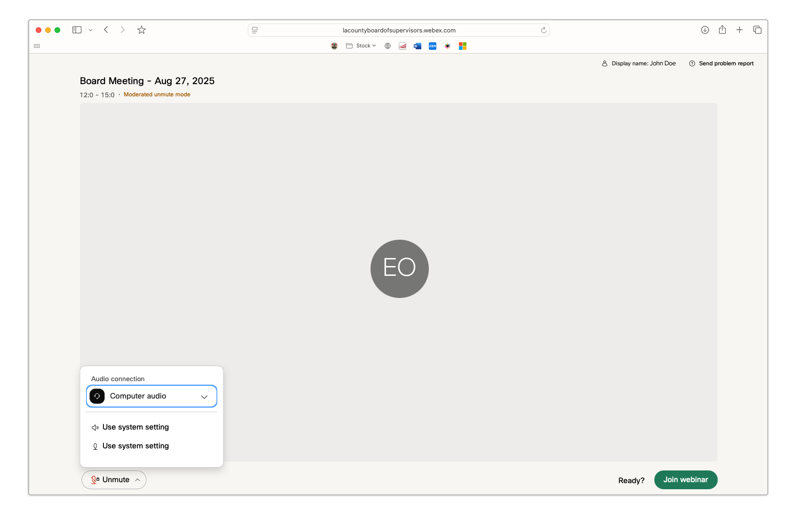The width and height of the screenshot is (797, 532).
Task: Open the LA County seal bookmark
Action: [334, 46]
